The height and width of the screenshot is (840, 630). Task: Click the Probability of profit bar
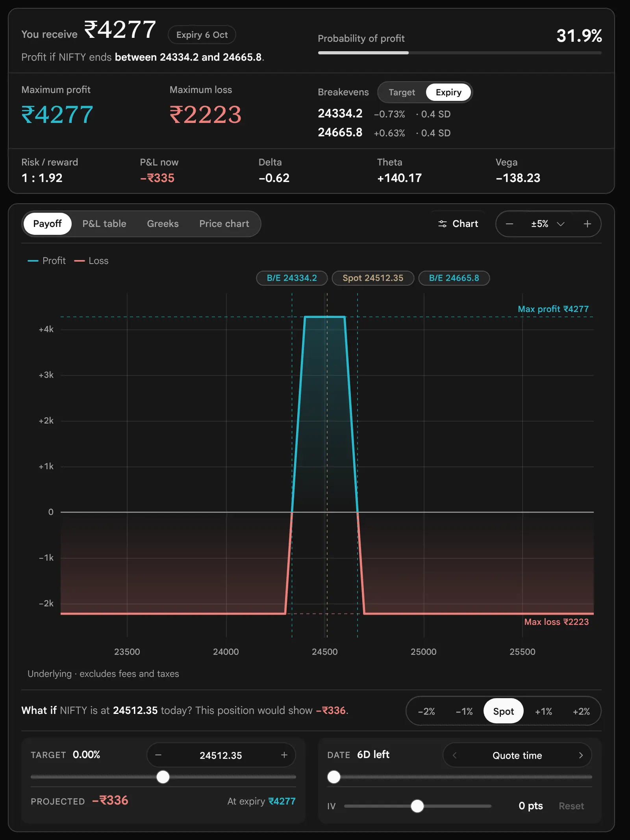[460, 53]
